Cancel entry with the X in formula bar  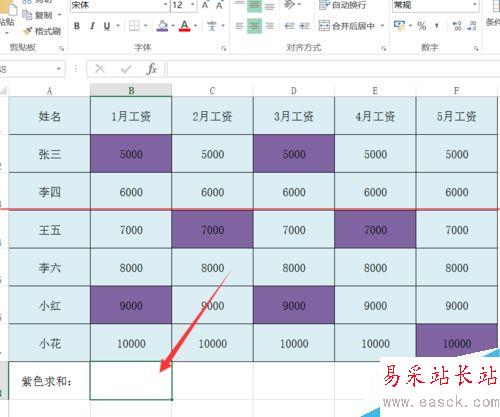[100, 69]
